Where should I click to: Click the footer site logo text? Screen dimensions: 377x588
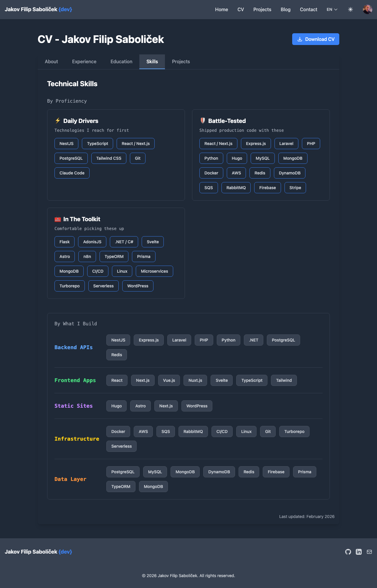tap(38, 552)
